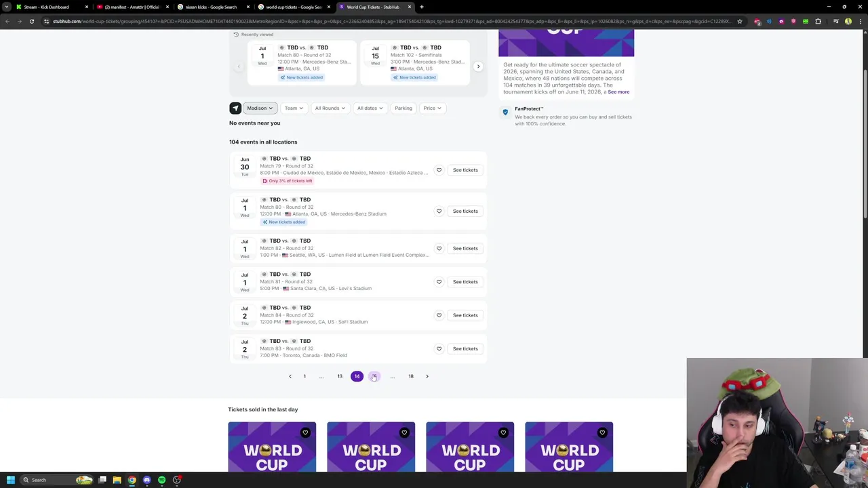Toggle the heart on the Seattle Match 82 event
868x488 pixels.
coord(439,248)
